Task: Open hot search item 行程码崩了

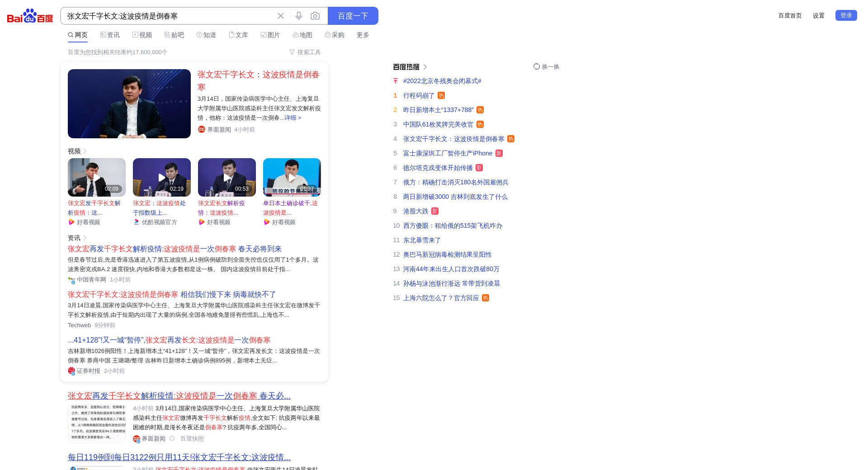Action: click(419, 95)
